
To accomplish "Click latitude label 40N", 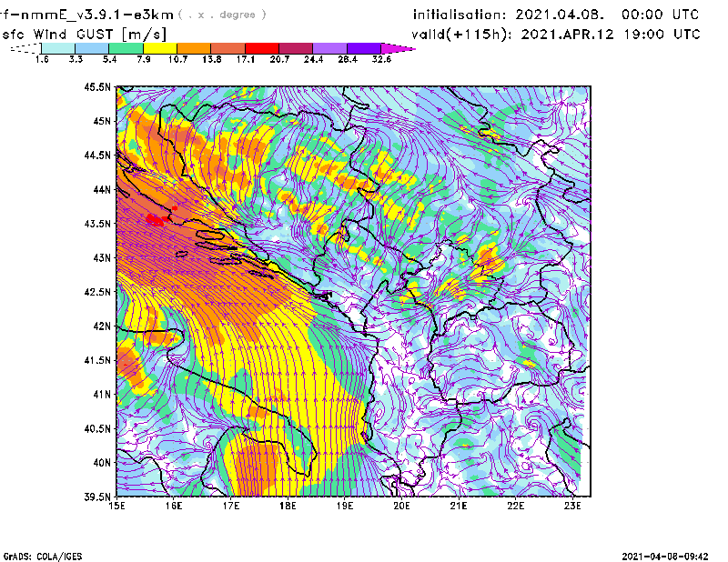I will pyautogui.click(x=102, y=463).
